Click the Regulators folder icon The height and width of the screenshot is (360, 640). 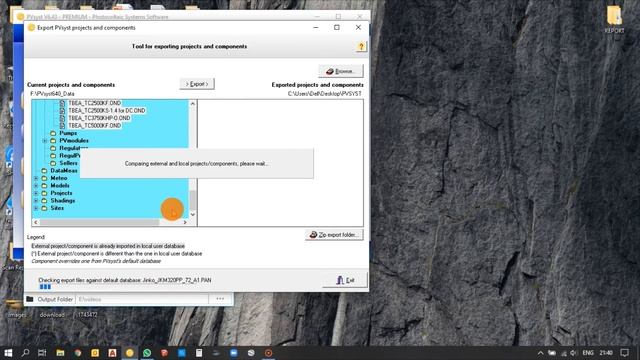tap(53, 148)
